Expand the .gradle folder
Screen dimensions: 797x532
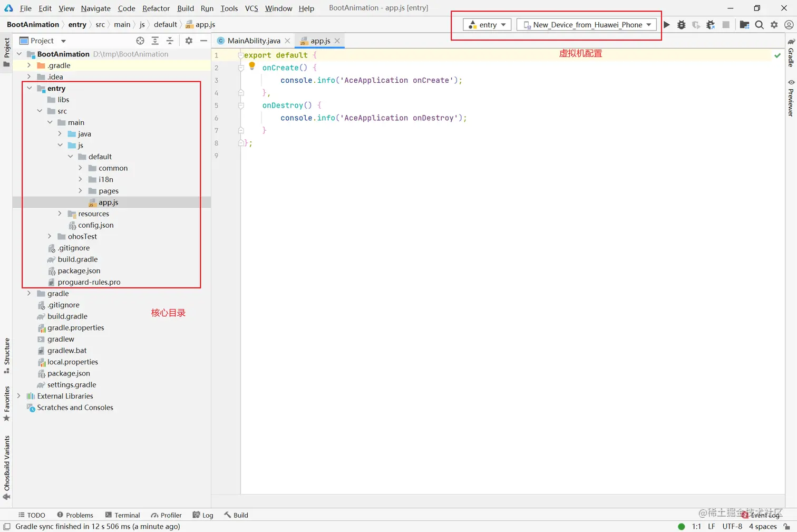coord(30,65)
